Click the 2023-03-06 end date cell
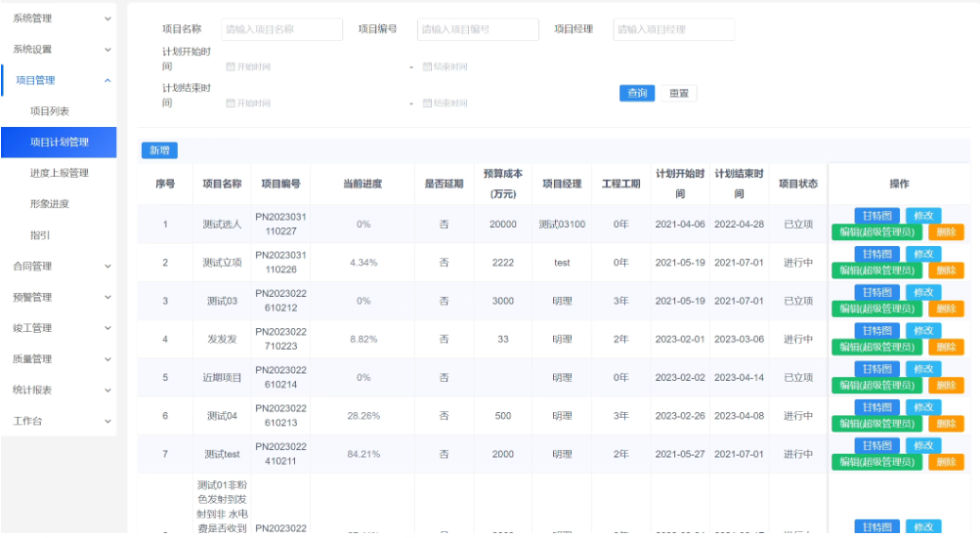980x538 pixels. coord(740,339)
